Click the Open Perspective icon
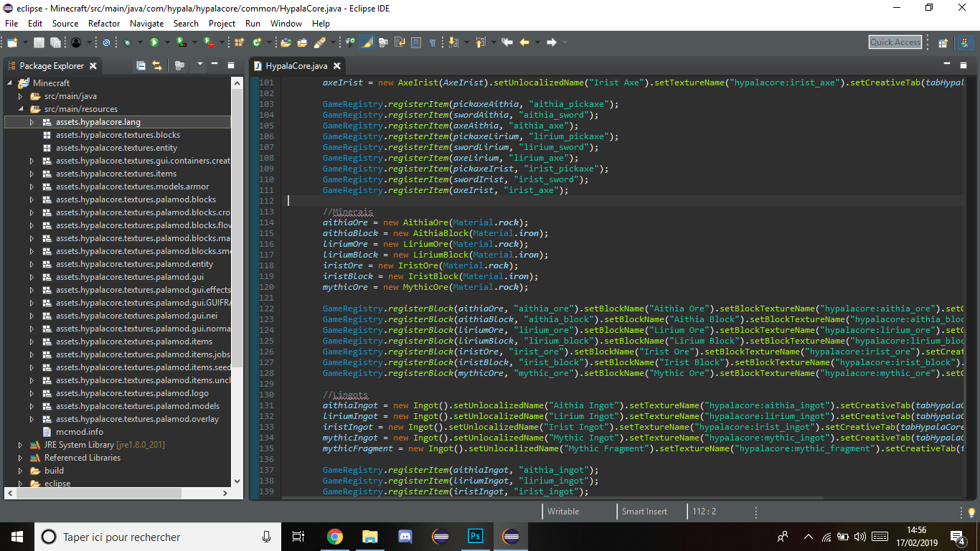 pyautogui.click(x=943, y=43)
